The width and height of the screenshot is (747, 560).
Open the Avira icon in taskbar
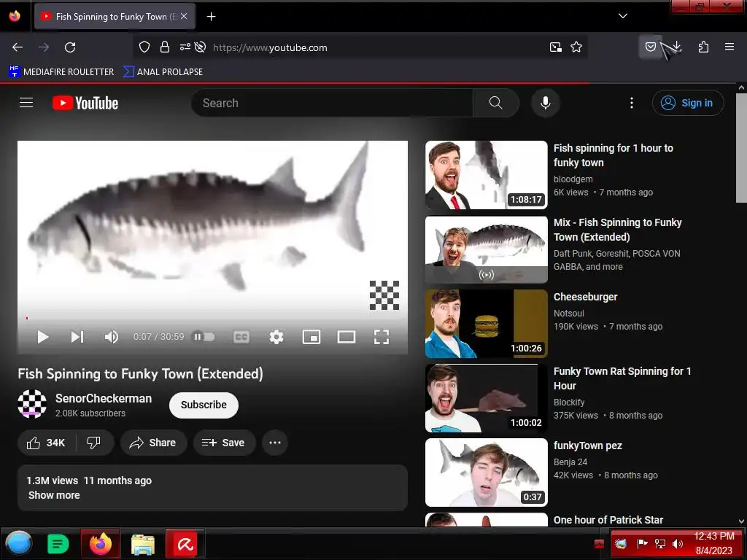(185, 544)
